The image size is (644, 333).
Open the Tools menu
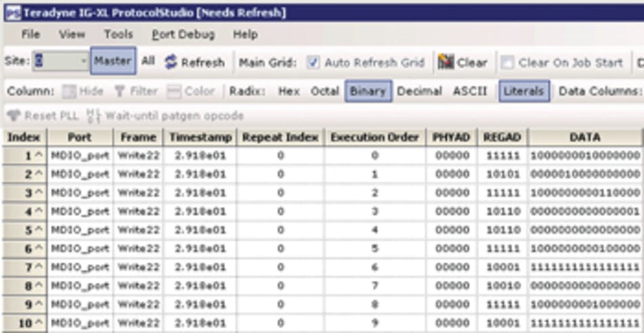coord(118,34)
